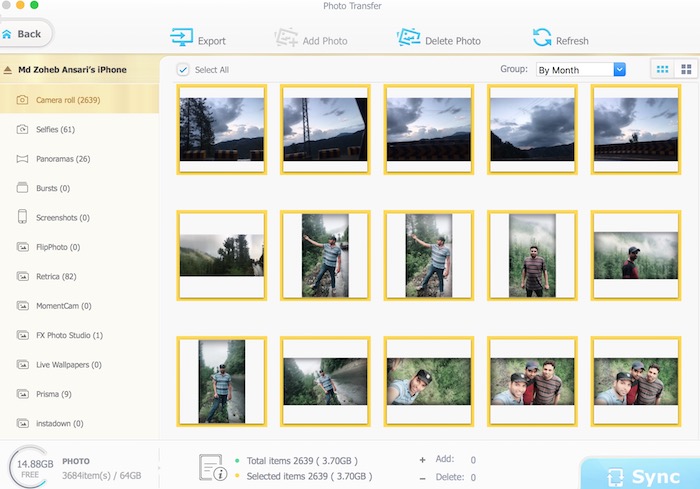This screenshot has width=700, height=489.
Task: Click the Screenshots phone icon
Action: tap(22, 217)
